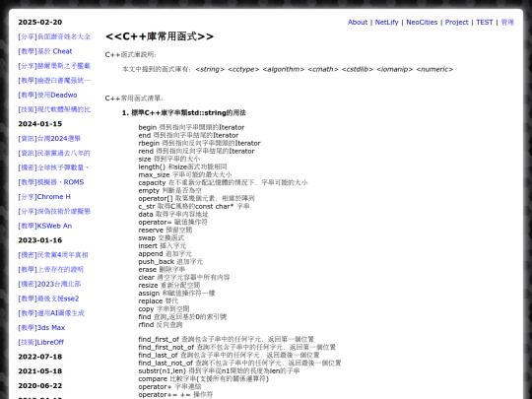The width and height of the screenshot is (532, 399).
Task: Click the 'substr(n1,len)' function line
Action: pyautogui.click(x=219, y=370)
